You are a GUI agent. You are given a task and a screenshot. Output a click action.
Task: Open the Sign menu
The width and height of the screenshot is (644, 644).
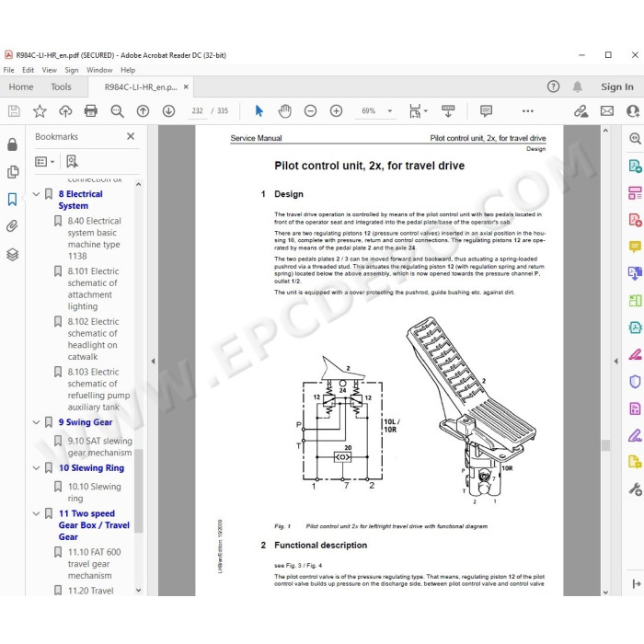72,70
